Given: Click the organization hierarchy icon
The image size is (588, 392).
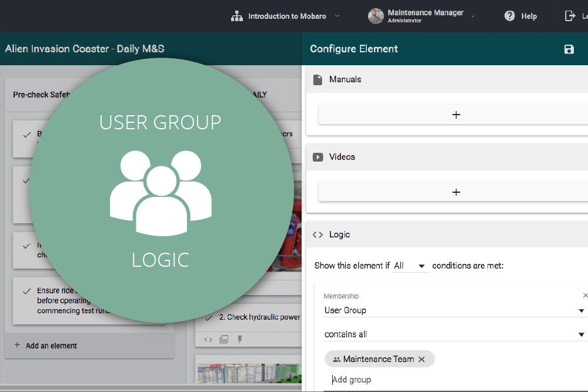Looking at the screenshot, I should 236,16.
